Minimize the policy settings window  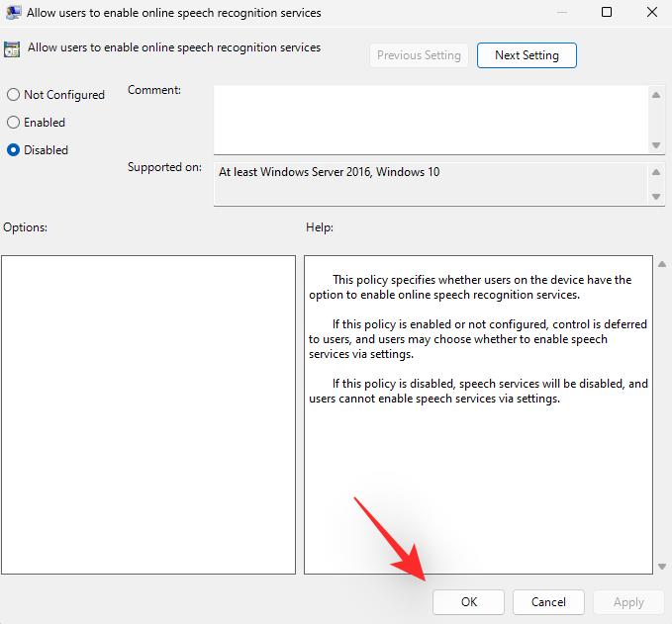pos(562,12)
